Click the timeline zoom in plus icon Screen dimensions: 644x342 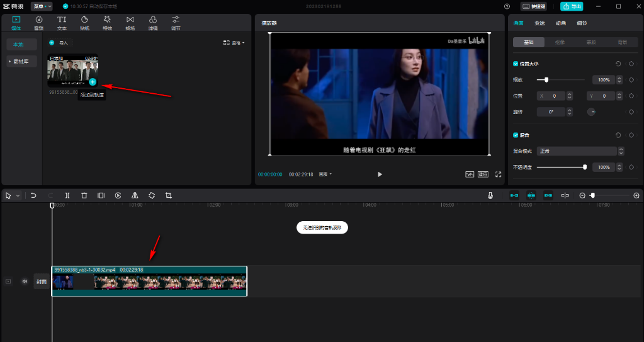(636, 196)
